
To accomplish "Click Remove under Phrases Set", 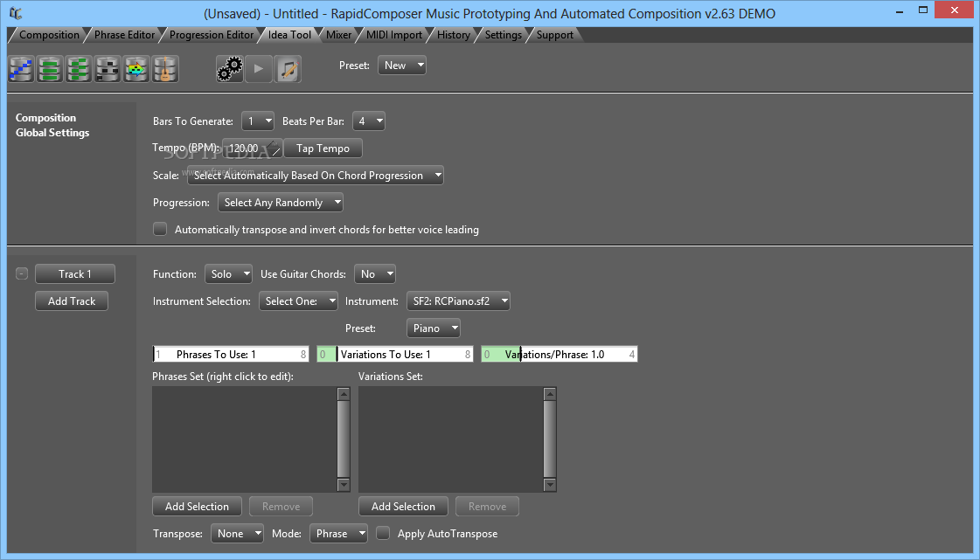I will pyautogui.click(x=281, y=507).
